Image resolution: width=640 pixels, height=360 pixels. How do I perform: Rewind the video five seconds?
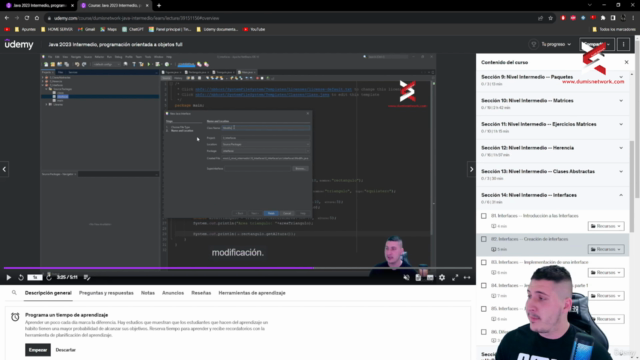click(21, 278)
